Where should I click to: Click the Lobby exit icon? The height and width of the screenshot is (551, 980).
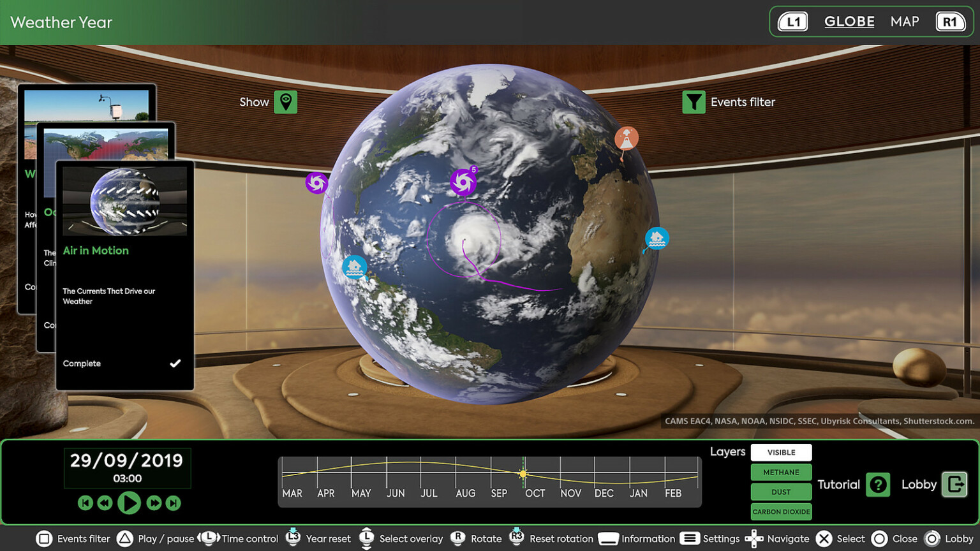click(954, 484)
